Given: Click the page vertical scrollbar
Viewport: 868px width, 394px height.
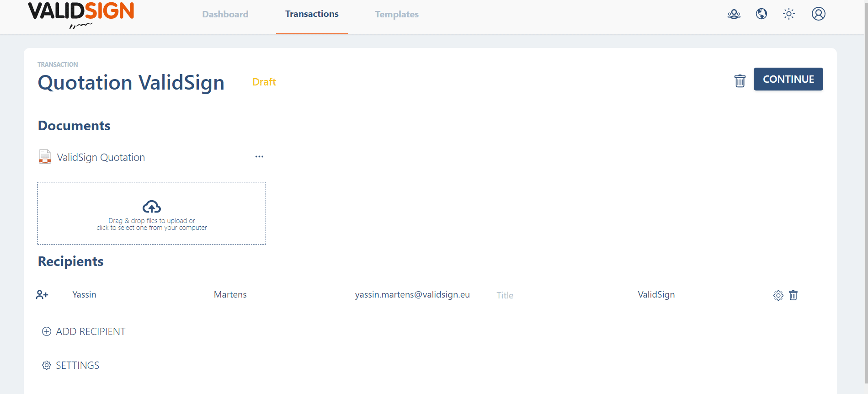Looking at the screenshot, I should (866, 192).
